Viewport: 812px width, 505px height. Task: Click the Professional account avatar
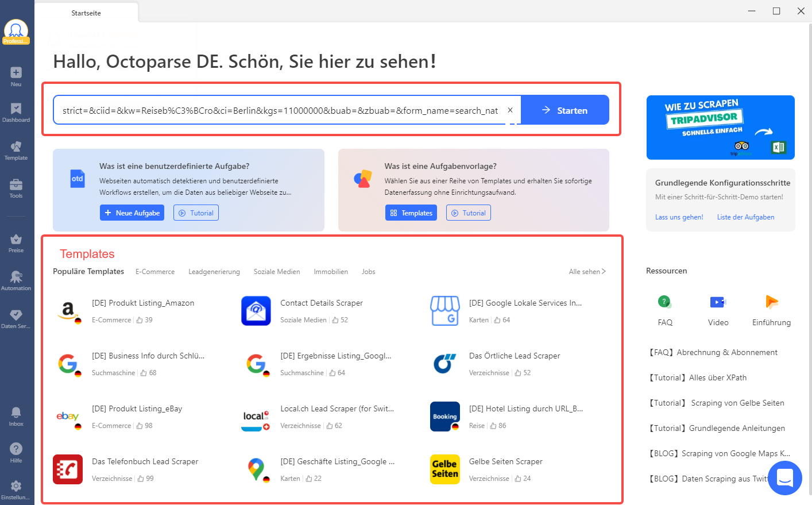(16, 32)
